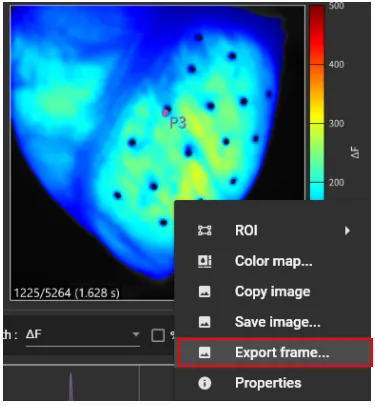This screenshot has width=375, height=406.
Task: Open the ΔF dropdown menu
Action: pyautogui.click(x=83, y=335)
